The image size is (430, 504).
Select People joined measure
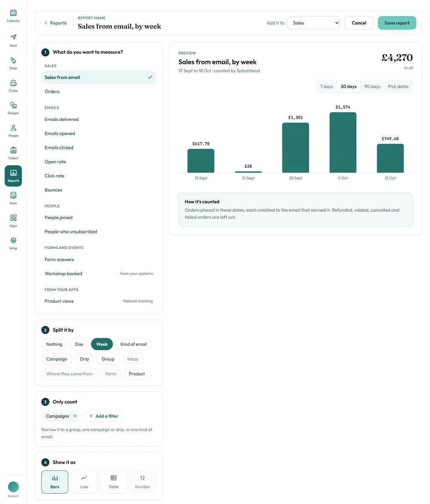click(x=99, y=217)
